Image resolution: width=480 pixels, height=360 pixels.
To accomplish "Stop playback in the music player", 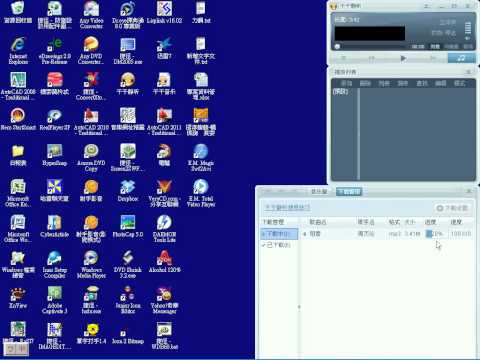I will 343,58.
